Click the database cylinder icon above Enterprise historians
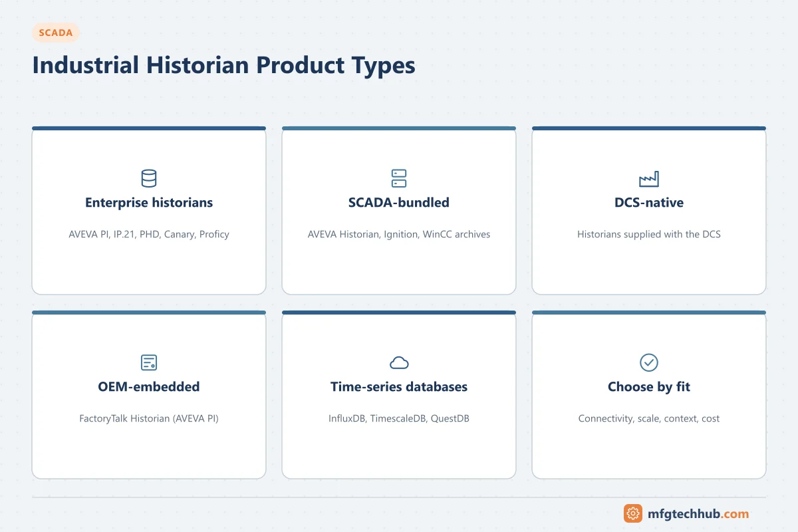This screenshot has width=798, height=532. tap(149, 178)
